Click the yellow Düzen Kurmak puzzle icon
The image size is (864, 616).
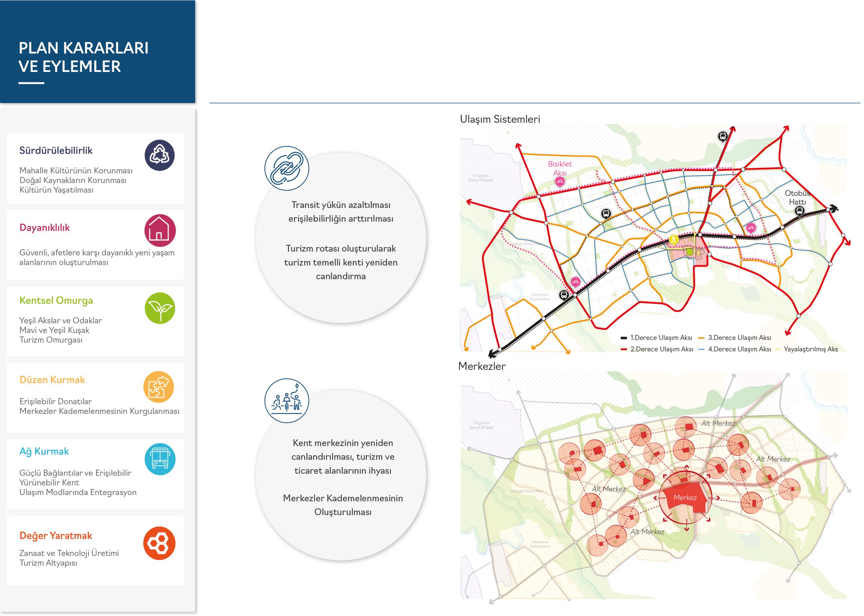(x=159, y=387)
